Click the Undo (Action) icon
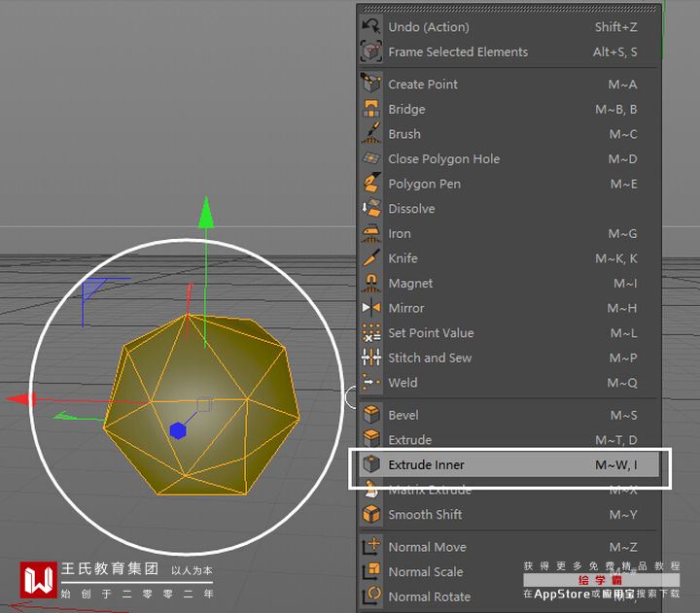The image size is (700, 613). pos(371,27)
